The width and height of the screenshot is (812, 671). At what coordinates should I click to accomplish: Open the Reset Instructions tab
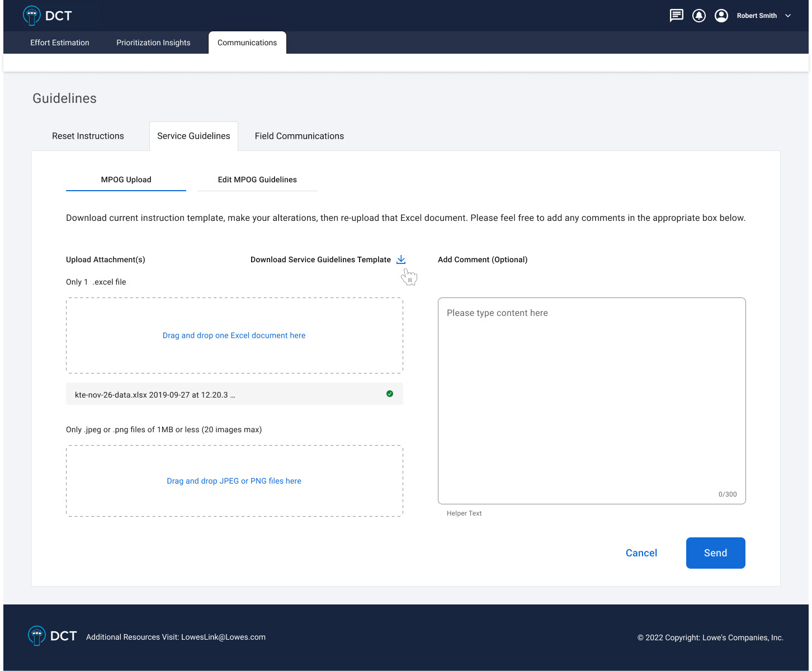pos(88,136)
